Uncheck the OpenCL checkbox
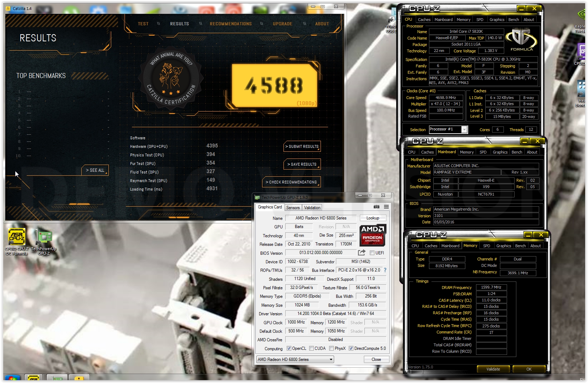Image resolution: width=588 pixels, height=383 pixels. coord(289,348)
